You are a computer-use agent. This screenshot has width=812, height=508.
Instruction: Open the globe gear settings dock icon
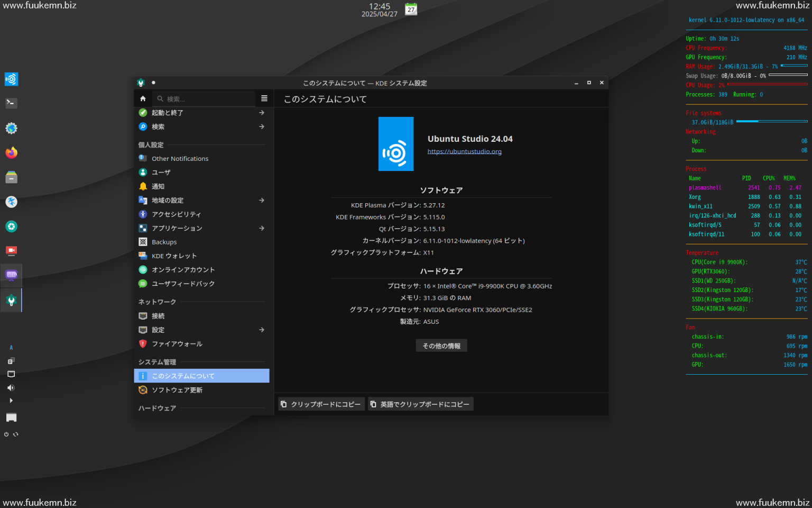[11, 128]
